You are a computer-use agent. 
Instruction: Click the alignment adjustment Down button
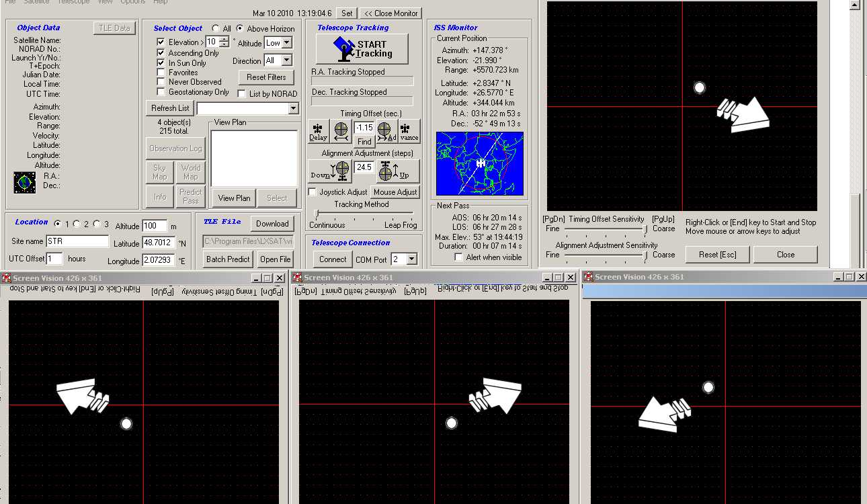click(330, 171)
